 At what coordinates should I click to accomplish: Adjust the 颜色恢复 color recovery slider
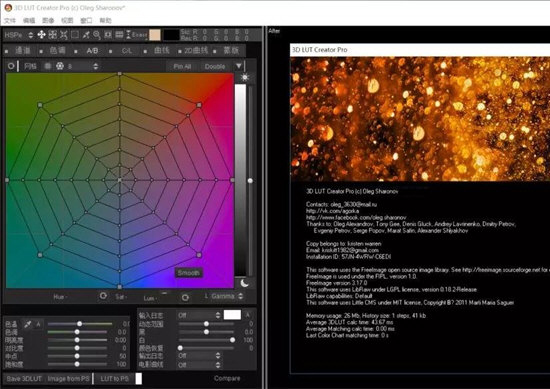(x=206, y=348)
